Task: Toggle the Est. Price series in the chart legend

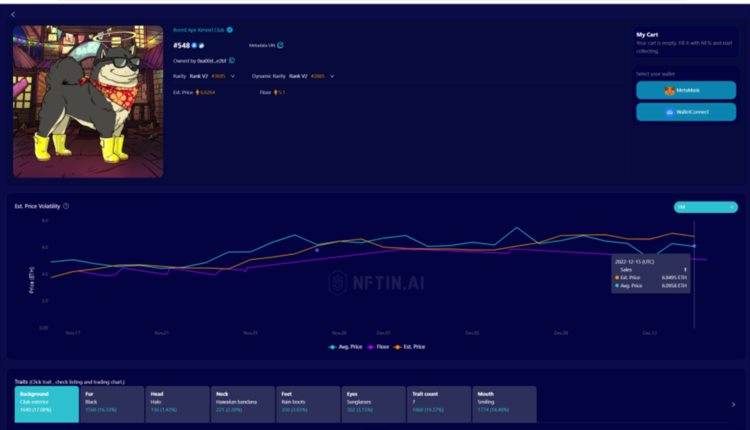Action: click(408, 346)
